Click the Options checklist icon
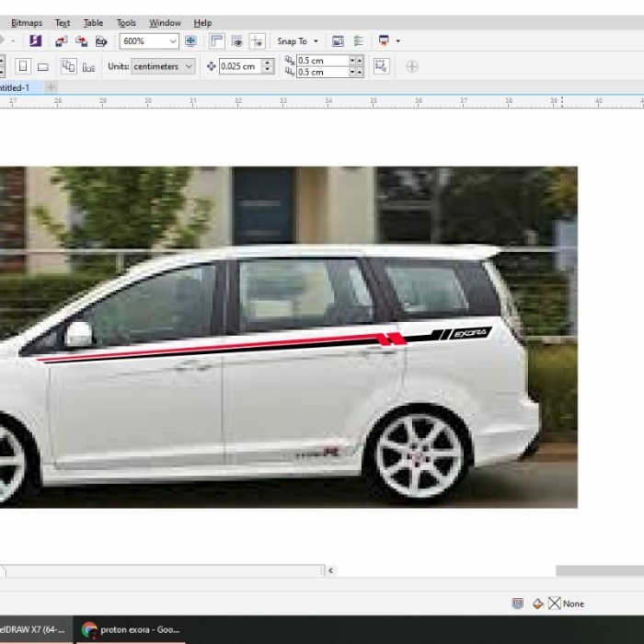The image size is (644, 644). click(359, 41)
